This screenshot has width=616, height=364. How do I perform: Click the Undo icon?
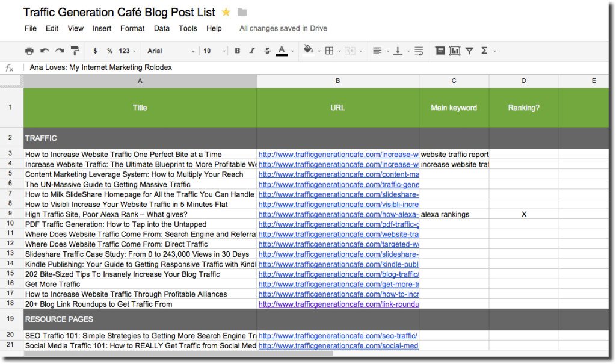click(44, 51)
